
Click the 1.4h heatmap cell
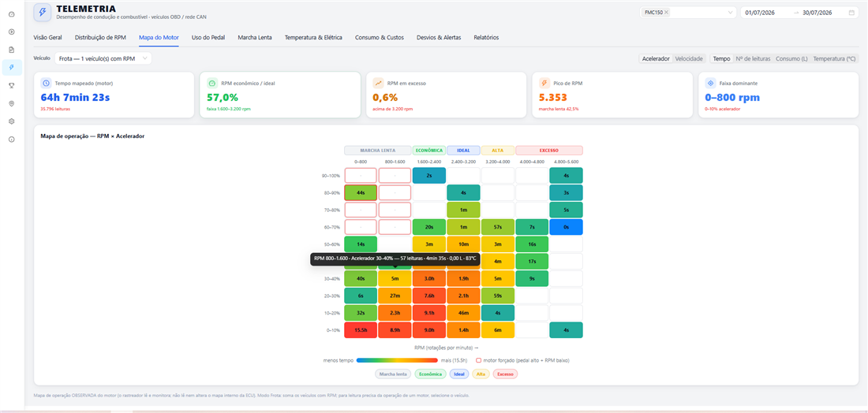click(x=463, y=329)
